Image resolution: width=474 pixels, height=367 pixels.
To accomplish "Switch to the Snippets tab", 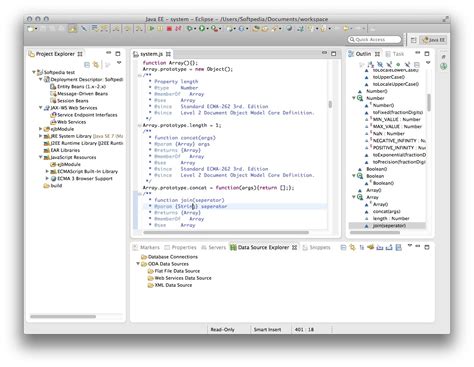I will click(316, 247).
